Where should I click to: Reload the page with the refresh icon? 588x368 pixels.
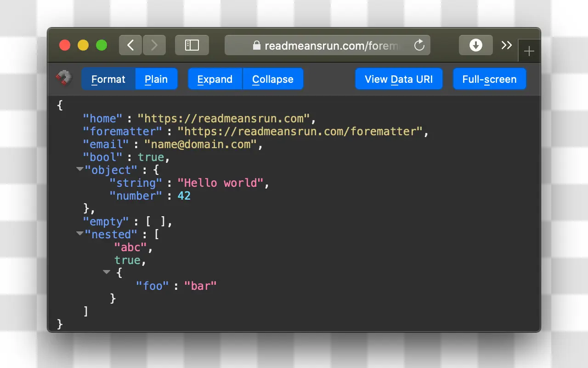pyautogui.click(x=419, y=45)
